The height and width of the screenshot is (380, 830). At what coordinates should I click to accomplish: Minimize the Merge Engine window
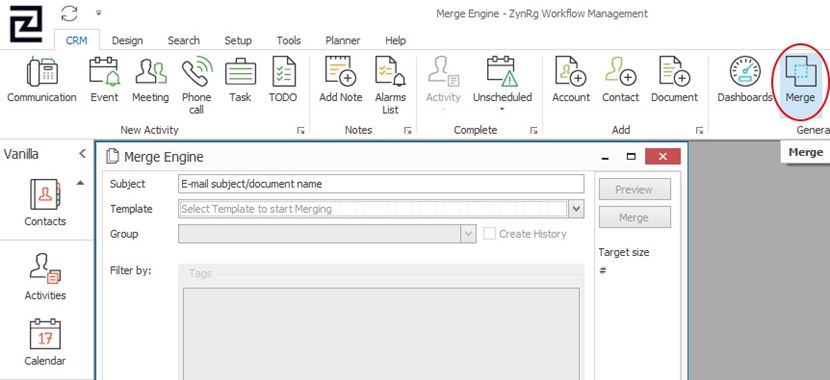(606, 157)
